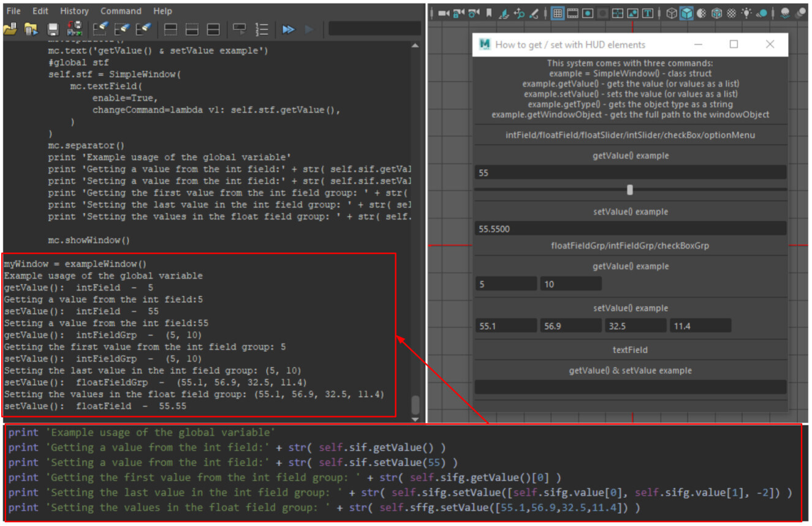The width and height of the screenshot is (812, 526).
Task: Open the File menu
Action: click(x=13, y=11)
